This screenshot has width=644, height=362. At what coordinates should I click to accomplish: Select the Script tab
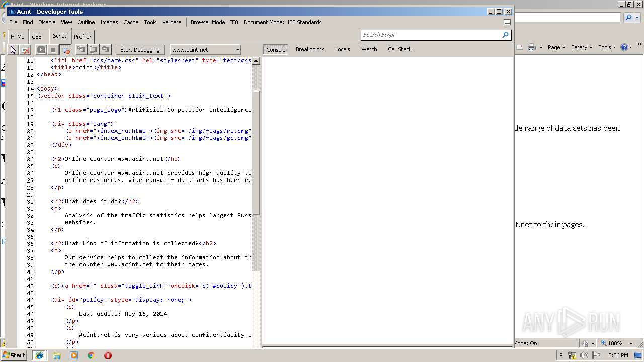(60, 36)
